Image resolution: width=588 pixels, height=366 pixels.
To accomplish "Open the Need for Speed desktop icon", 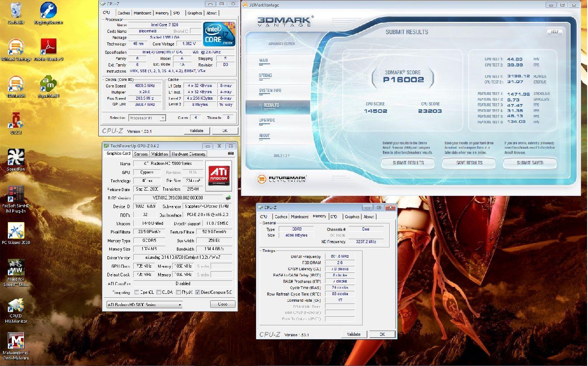I will pos(16,273).
